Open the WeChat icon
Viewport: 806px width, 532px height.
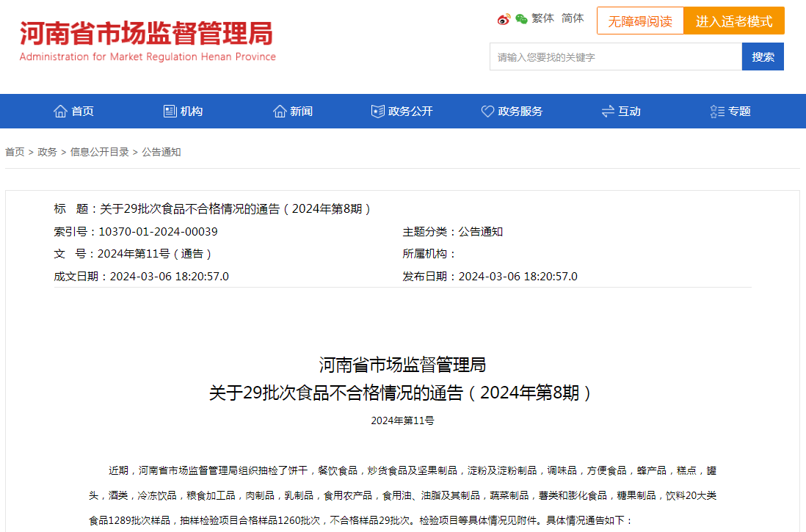click(x=521, y=19)
